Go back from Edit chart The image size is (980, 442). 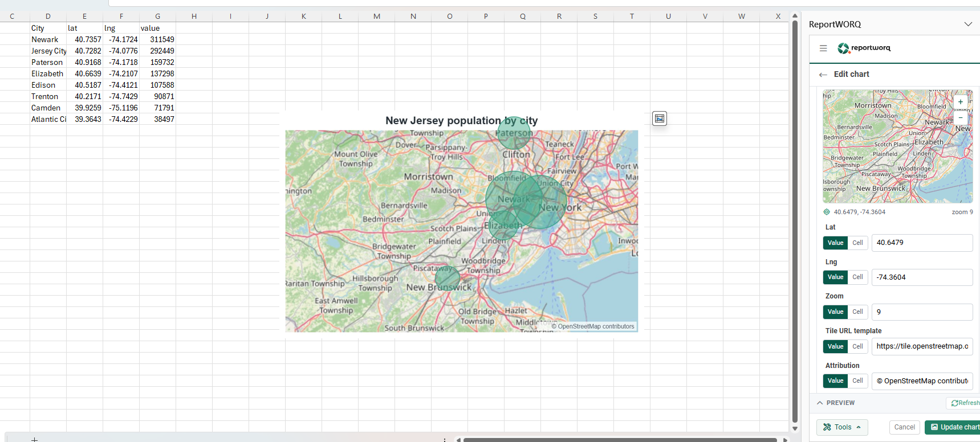tap(823, 75)
